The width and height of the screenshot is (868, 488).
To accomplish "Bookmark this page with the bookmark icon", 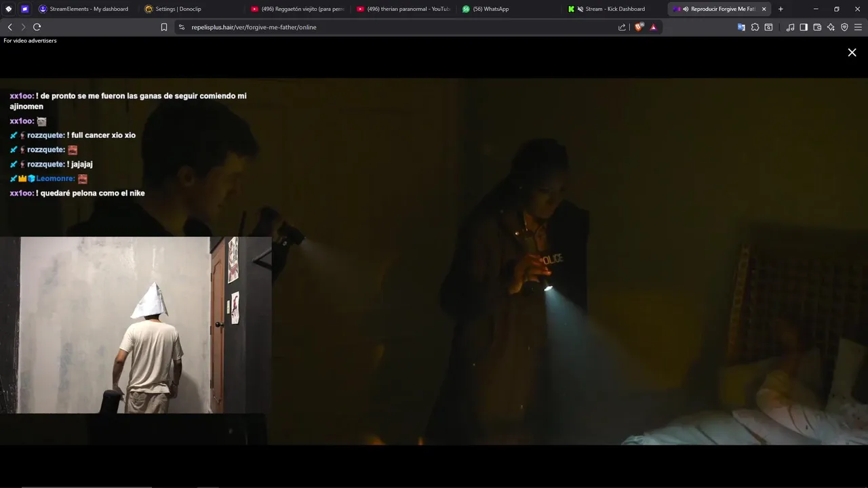I will coord(164,27).
